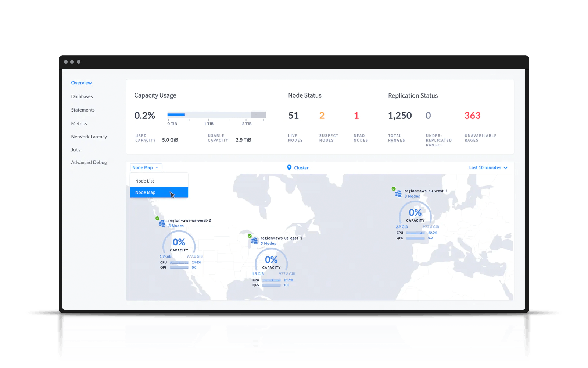Click the aws-eu-west-1 capacity gauge circle
The height and width of the screenshot is (368, 588).
pyautogui.click(x=415, y=215)
